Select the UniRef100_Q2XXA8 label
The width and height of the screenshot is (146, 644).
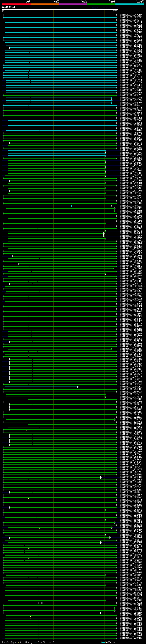click(131, 638)
